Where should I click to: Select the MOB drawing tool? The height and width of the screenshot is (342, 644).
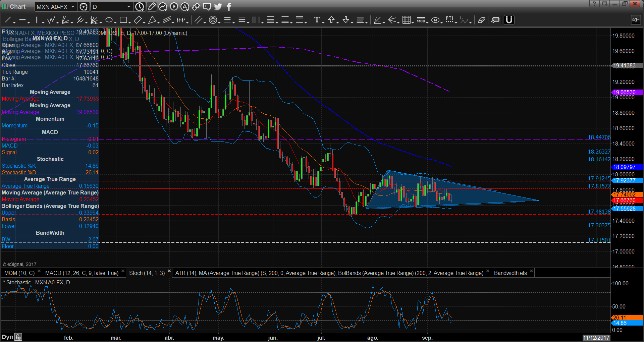coord(421,20)
